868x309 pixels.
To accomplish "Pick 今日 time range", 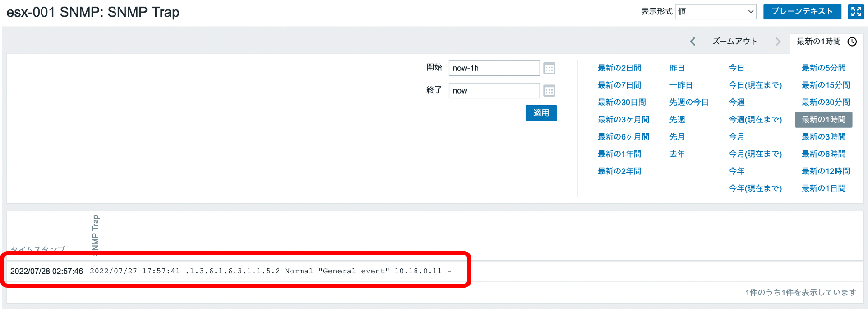I will click(x=736, y=68).
